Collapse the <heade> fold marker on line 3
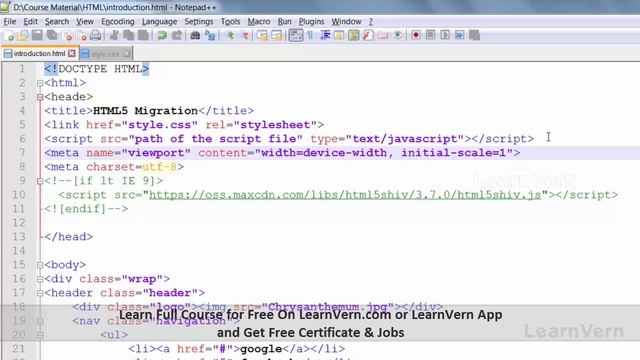The height and width of the screenshot is (360, 640). pyautogui.click(x=40, y=97)
